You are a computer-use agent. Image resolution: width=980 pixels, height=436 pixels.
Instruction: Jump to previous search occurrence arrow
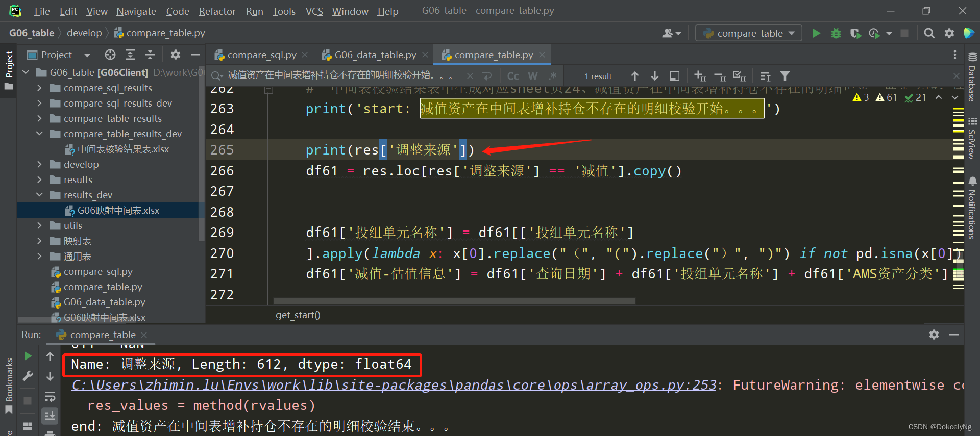(635, 76)
